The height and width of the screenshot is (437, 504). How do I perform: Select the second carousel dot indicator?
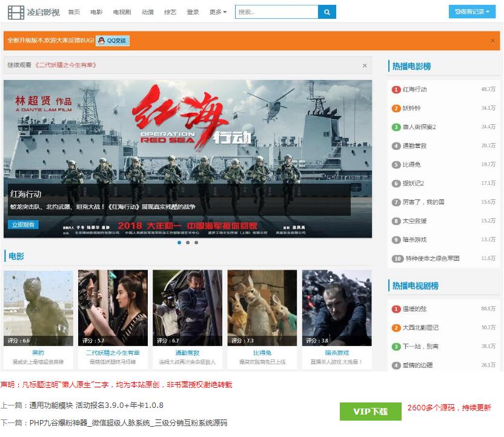(188, 242)
